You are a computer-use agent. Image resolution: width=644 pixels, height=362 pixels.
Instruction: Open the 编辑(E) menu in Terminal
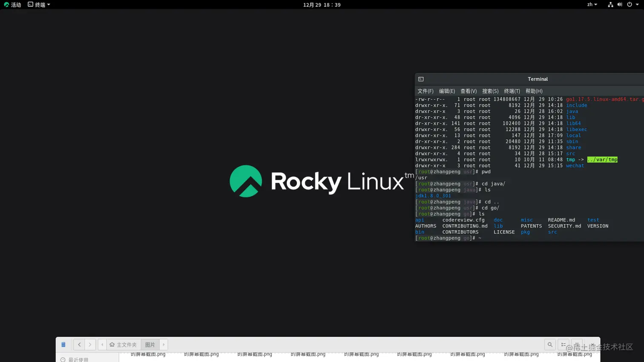(x=447, y=91)
